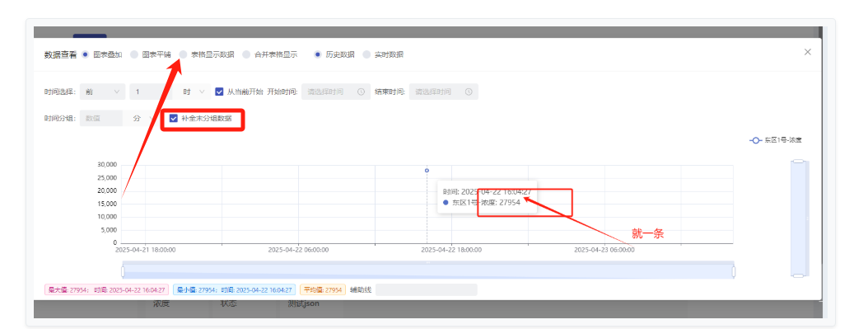The image size is (868, 329).
Task: Switch to 实时数据 mode
Action: click(x=366, y=54)
